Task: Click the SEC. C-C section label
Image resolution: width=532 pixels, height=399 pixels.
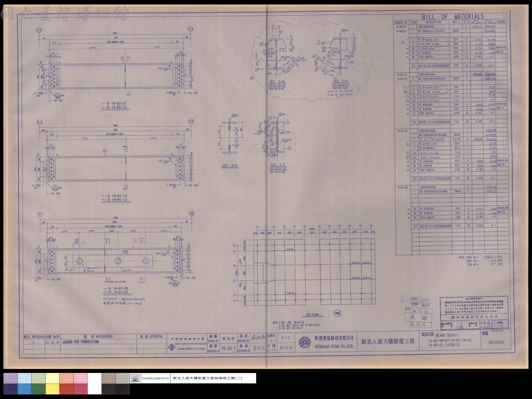Action: [x=340, y=81]
